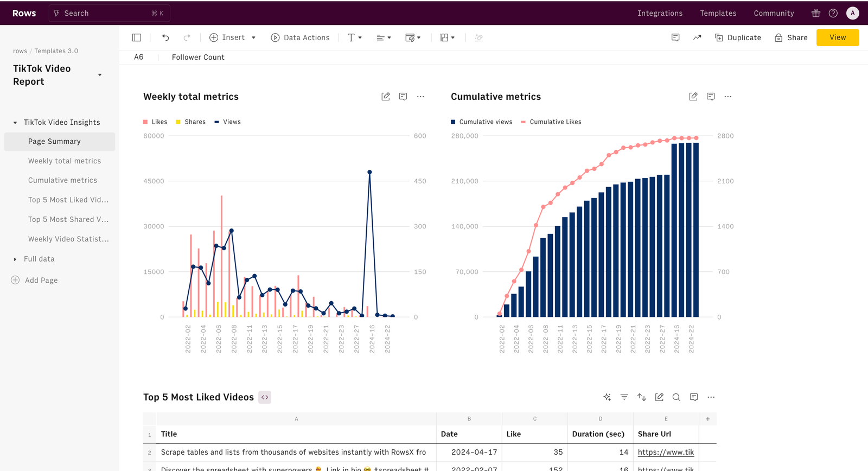Open the Templates 3.0 breadcrumb
The image size is (868, 471).
pyautogui.click(x=56, y=51)
